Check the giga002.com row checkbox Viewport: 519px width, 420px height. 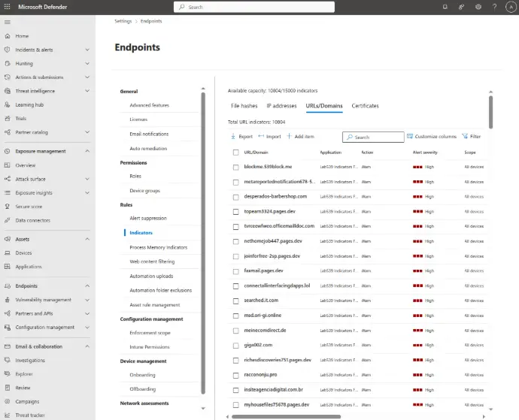click(x=235, y=346)
